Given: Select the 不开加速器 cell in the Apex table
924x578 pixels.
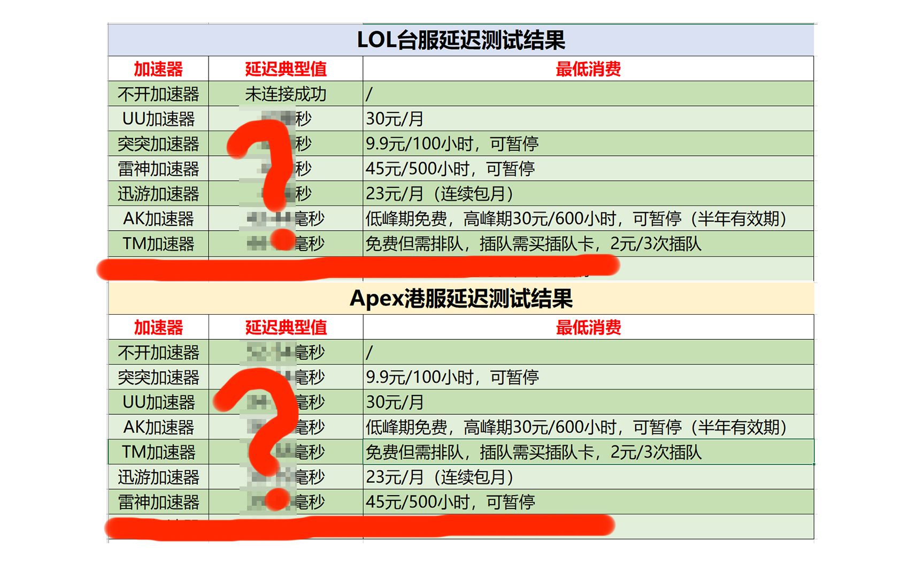Looking at the screenshot, I should (x=158, y=352).
